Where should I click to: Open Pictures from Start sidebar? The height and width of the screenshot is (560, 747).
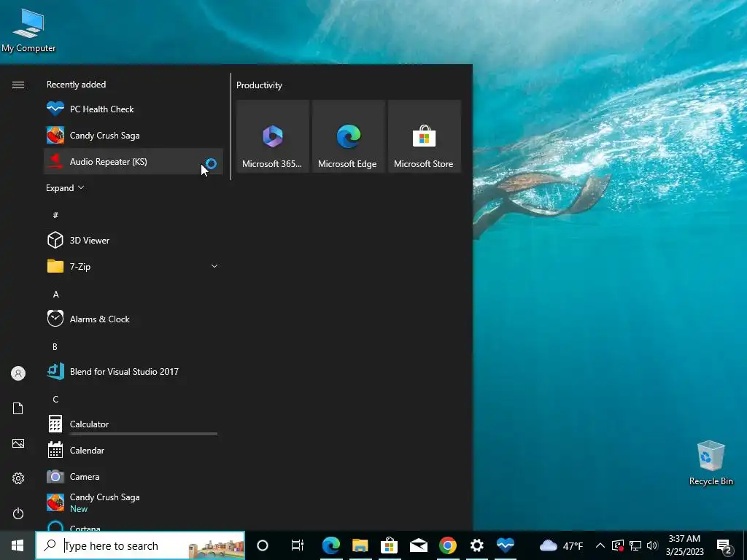[18, 443]
